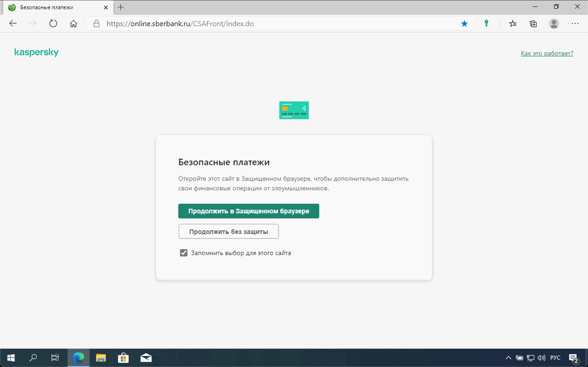The height and width of the screenshot is (367, 588).
Task: Open Microsoft Store from taskbar
Action: (123, 358)
